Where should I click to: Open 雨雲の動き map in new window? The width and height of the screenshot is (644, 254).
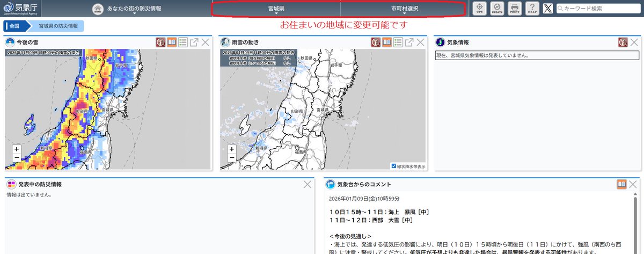[409, 42]
